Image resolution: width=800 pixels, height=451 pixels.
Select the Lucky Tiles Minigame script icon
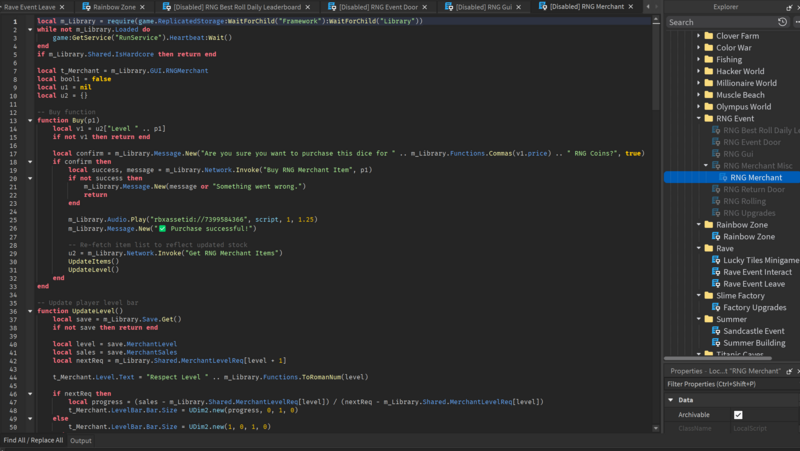[716, 260]
